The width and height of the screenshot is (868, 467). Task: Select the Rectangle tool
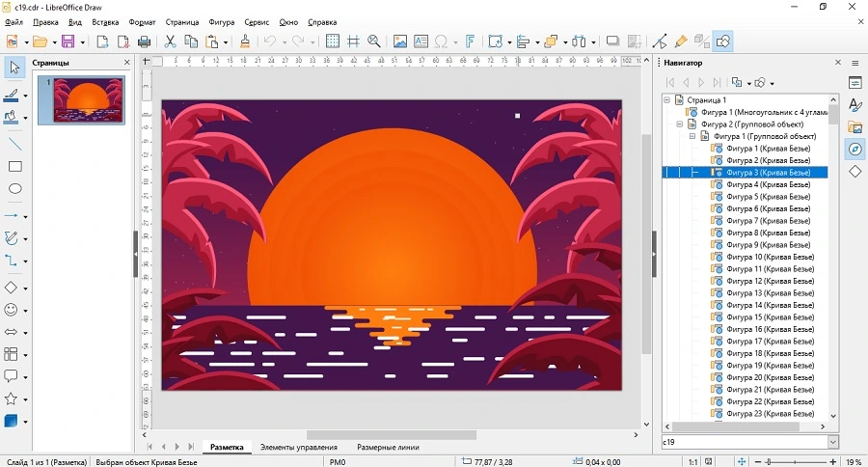(x=14, y=167)
